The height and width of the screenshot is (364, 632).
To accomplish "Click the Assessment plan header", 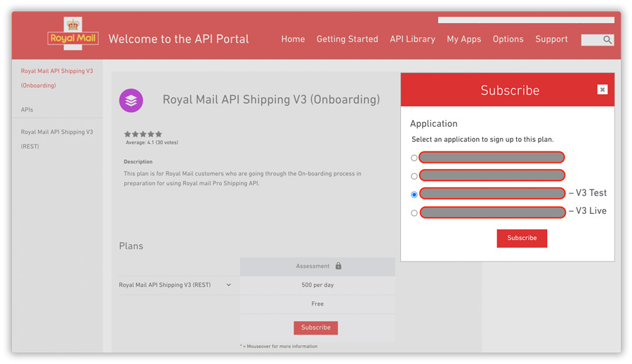I will coord(317,267).
